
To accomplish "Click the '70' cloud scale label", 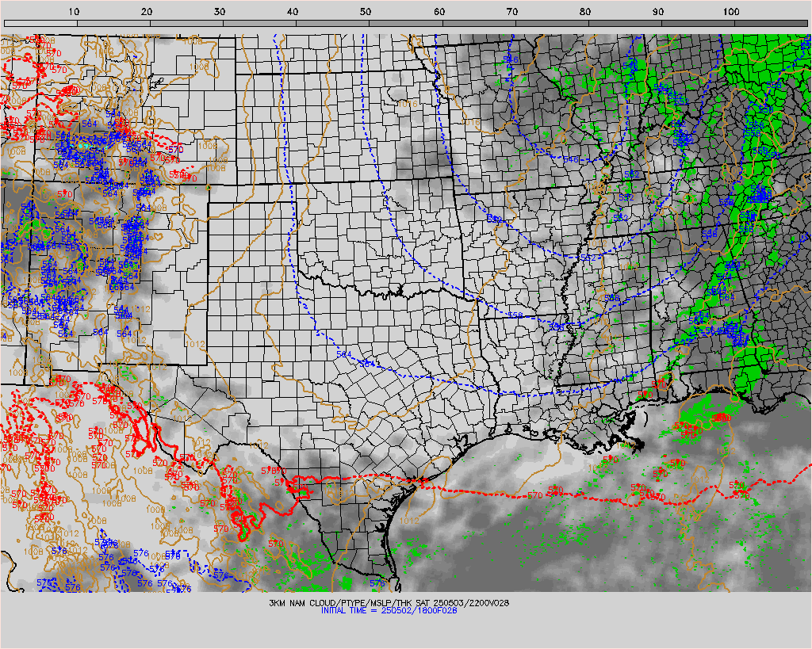I will point(512,11).
